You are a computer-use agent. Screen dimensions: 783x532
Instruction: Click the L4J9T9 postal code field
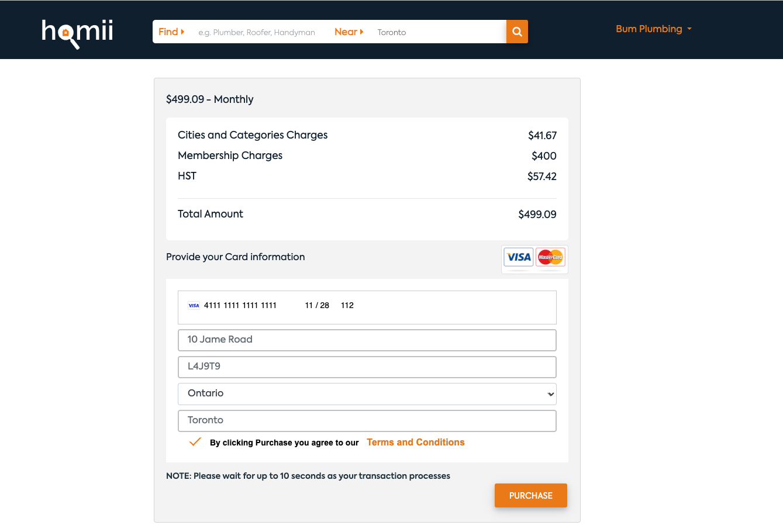(x=367, y=367)
